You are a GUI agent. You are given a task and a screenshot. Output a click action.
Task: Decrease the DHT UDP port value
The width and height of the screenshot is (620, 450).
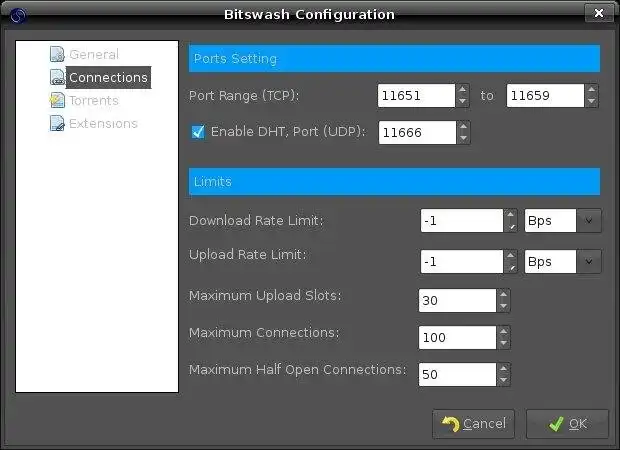pyautogui.click(x=463, y=138)
